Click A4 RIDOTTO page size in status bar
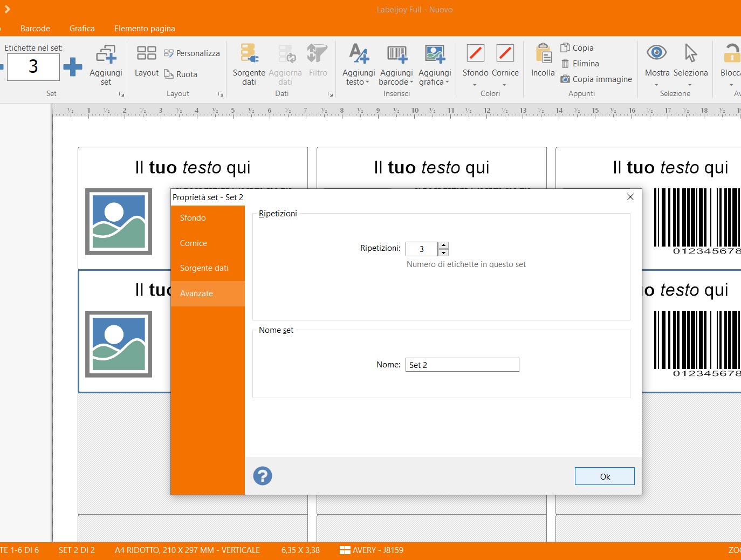741x560 pixels. click(x=187, y=550)
